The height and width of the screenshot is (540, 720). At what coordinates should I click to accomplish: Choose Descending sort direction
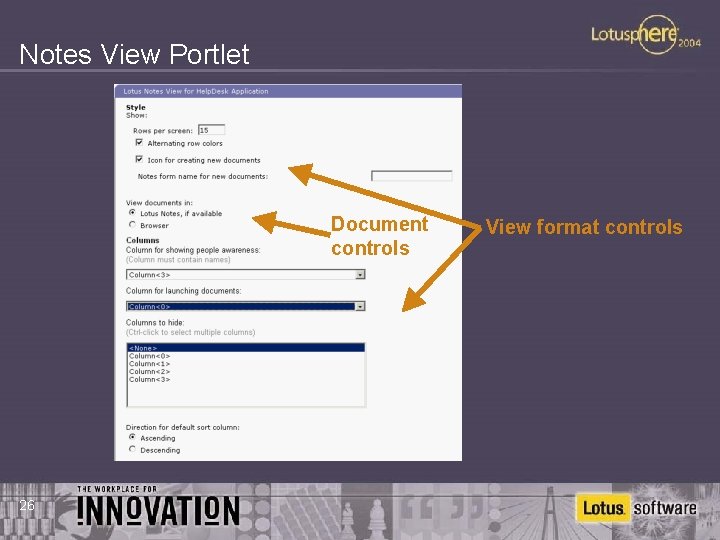(132, 450)
